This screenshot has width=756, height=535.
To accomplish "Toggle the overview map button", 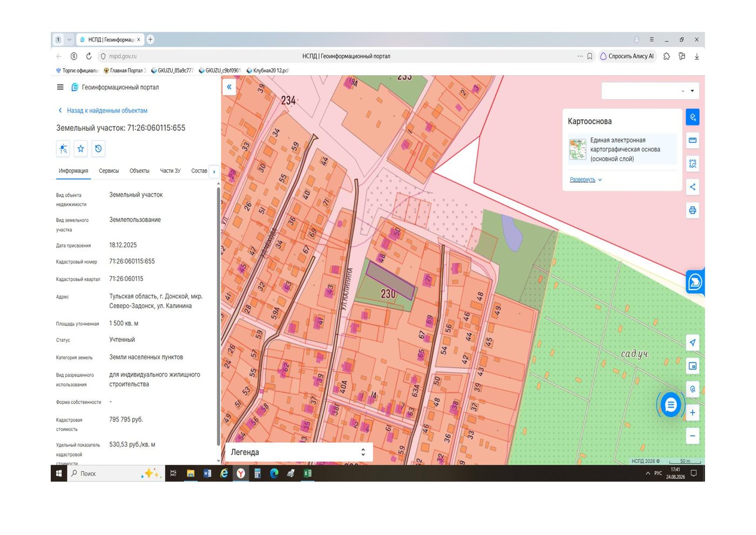I will [692, 366].
